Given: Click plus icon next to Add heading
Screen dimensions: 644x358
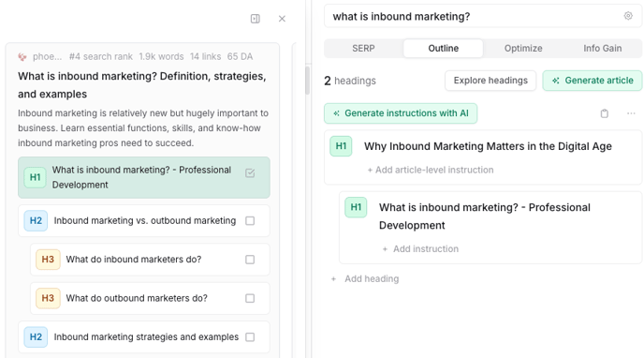Looking at the screenshot, I should click(333, 279).
